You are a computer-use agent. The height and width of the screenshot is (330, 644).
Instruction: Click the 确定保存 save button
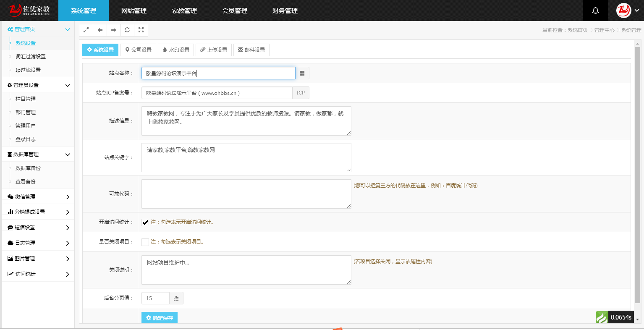(159, 317)
